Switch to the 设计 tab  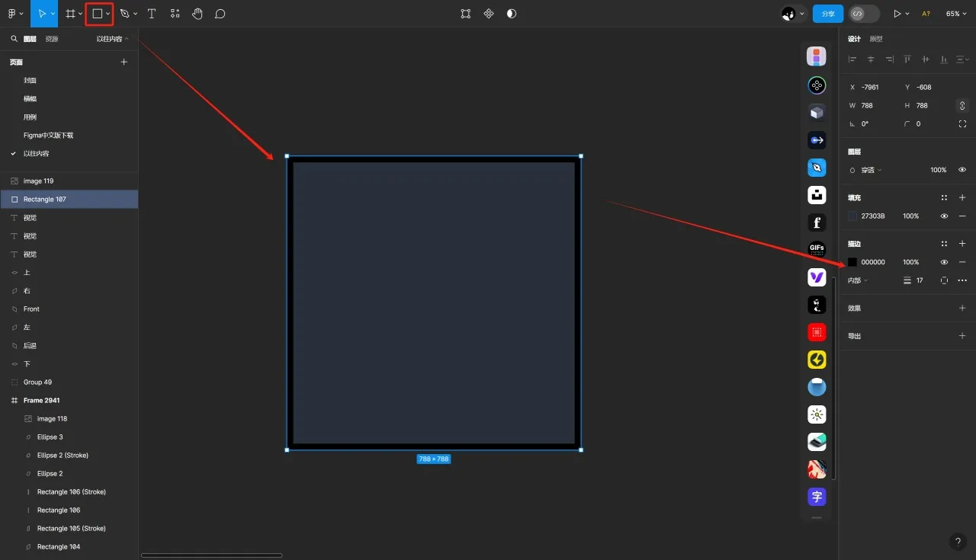tap(854, 39)
